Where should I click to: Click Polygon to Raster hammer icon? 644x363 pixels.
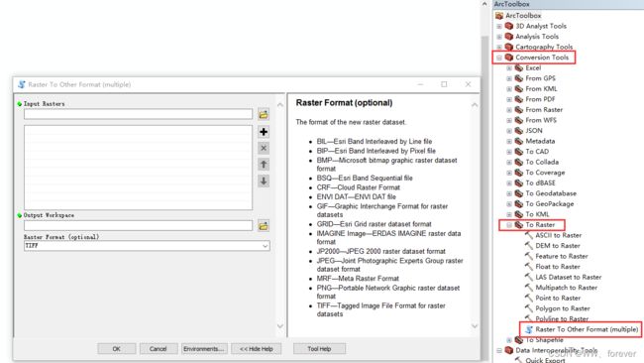[x=529, y=308]
